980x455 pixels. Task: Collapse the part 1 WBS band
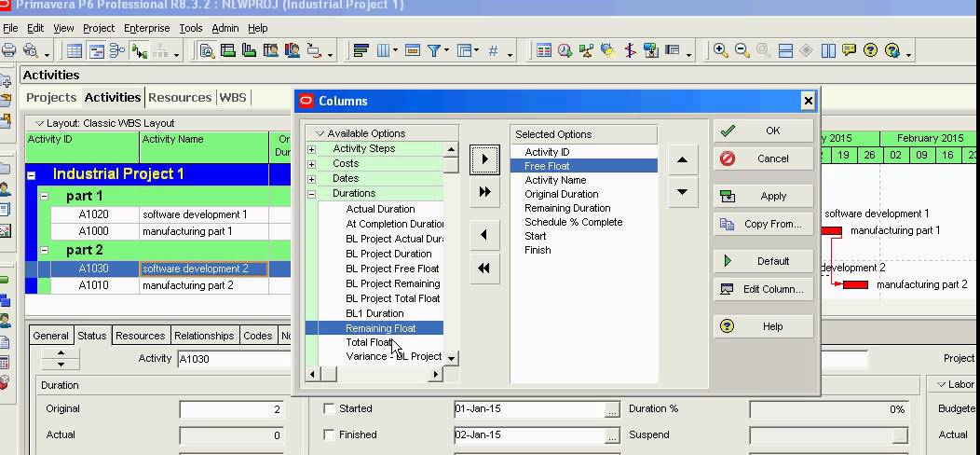pyautogui.click(x=44, y=197)
